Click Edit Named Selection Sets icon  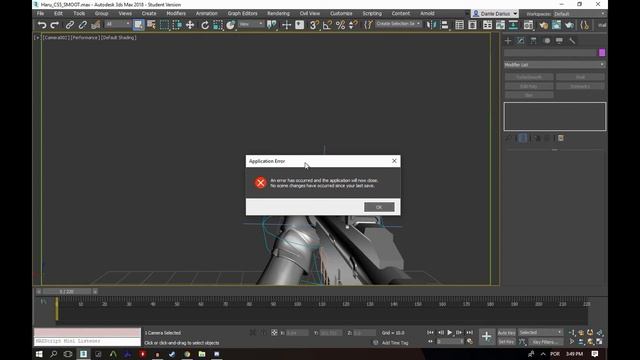pyautogui.click(x=368, y=25)
